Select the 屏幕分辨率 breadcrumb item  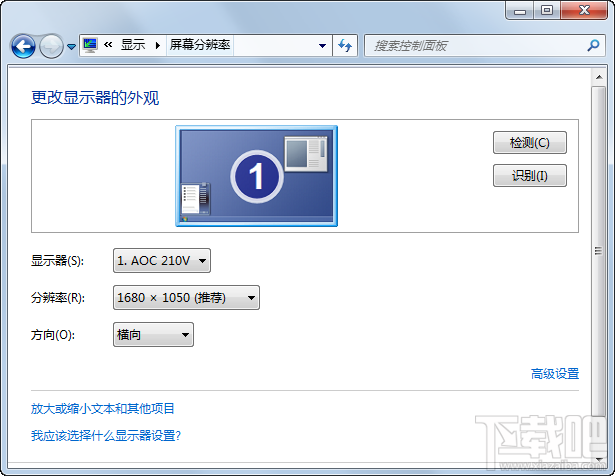(x=200, y=45)
